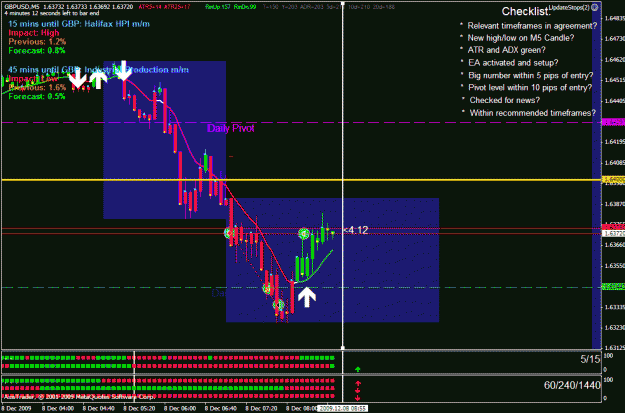
Task: Click the circle marker on the green candle at the red line
Action: pos(304,233)
